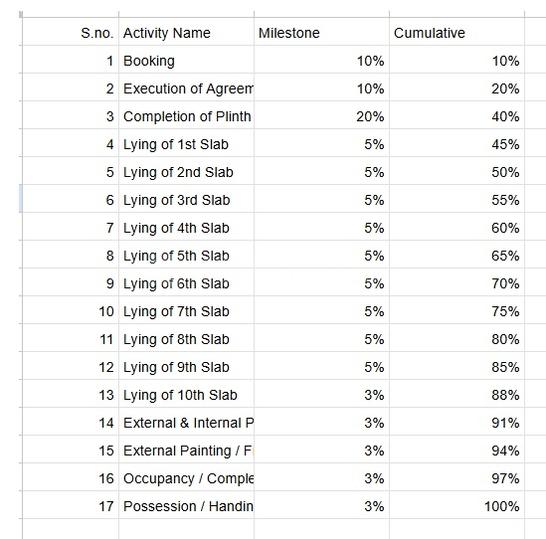This screenshot has height=539, width=546.
Task: Click the 100% cumulative cell
Action: (457, 505)
